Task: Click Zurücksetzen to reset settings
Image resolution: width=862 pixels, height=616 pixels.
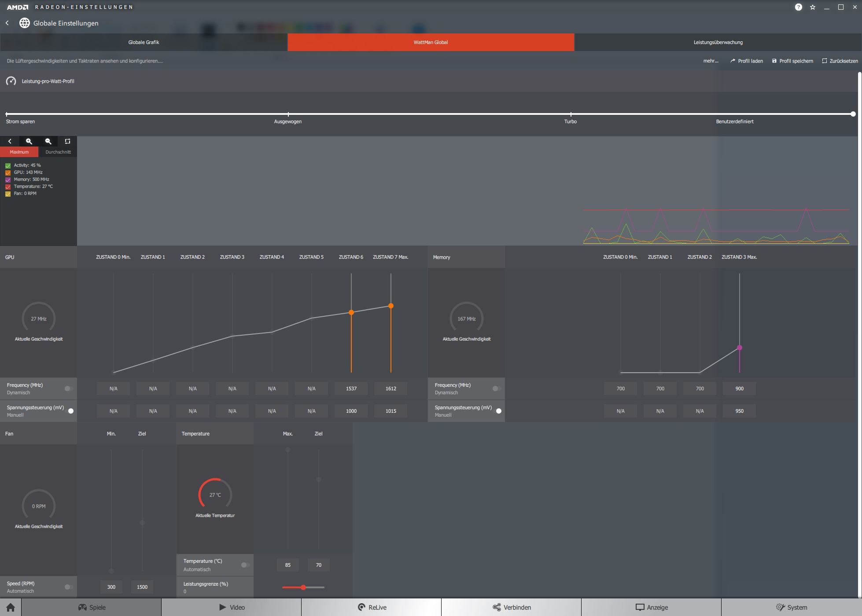Action: pos(840,61)
